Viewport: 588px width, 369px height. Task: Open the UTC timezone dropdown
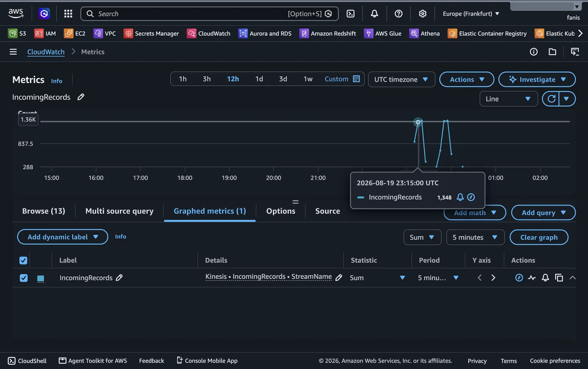click(402, 79)
